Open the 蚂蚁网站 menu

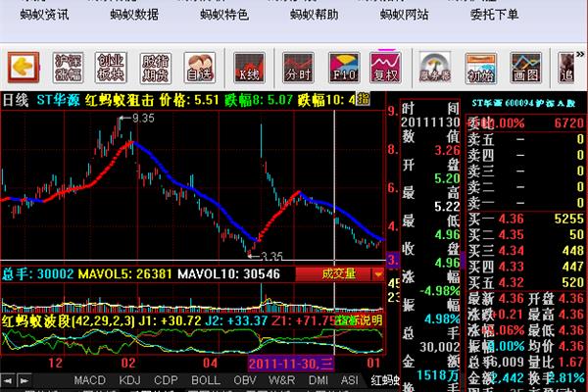[x=404, y=15]
